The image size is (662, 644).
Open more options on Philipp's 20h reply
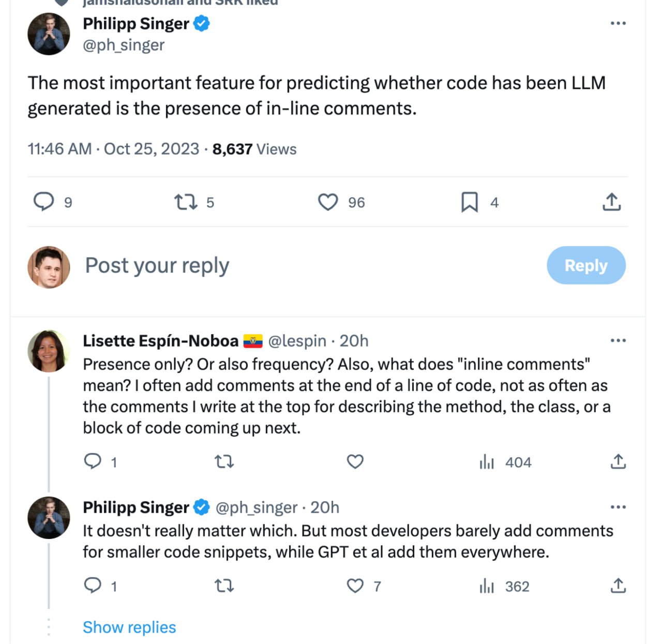(x=618, y=507)
